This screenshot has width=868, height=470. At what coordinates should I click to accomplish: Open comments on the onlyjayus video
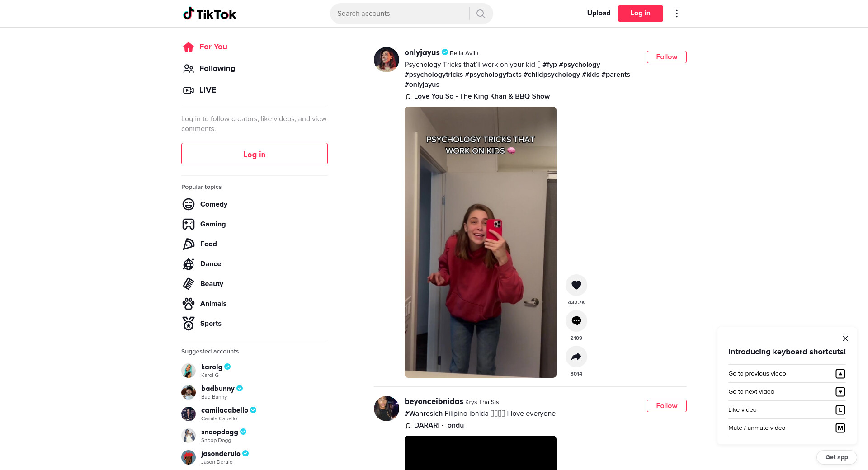click(576, 321)
